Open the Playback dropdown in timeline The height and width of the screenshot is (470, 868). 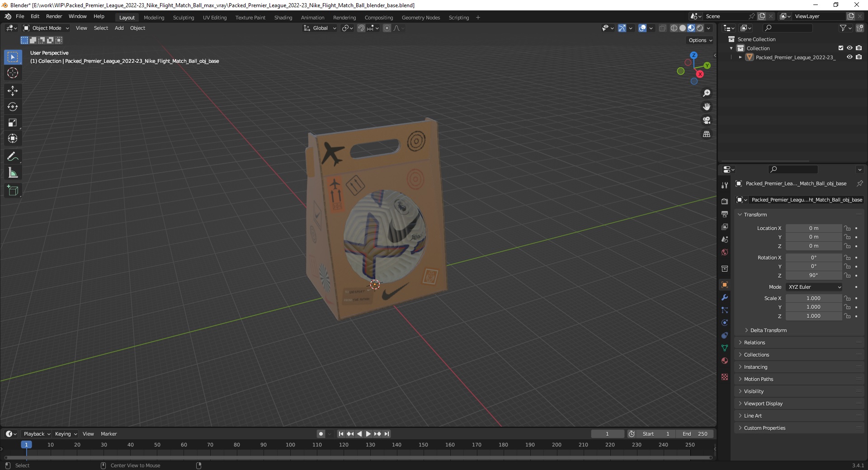tap(37, 434)
